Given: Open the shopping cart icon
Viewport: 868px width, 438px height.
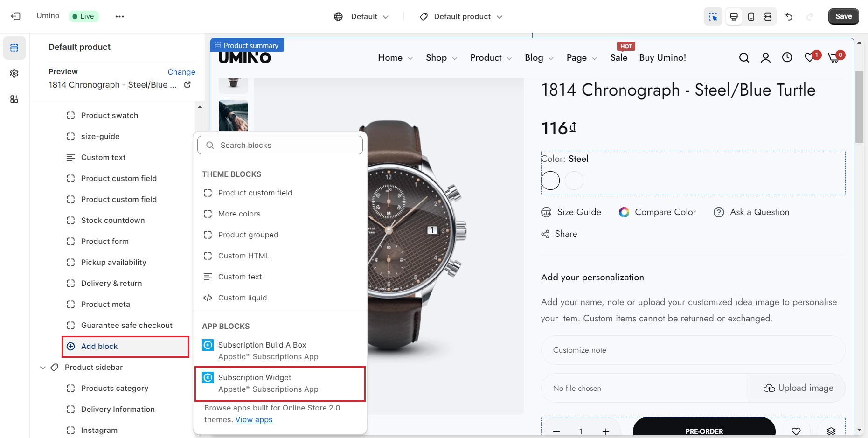Looking at the screenshot, I should [833, 58].
